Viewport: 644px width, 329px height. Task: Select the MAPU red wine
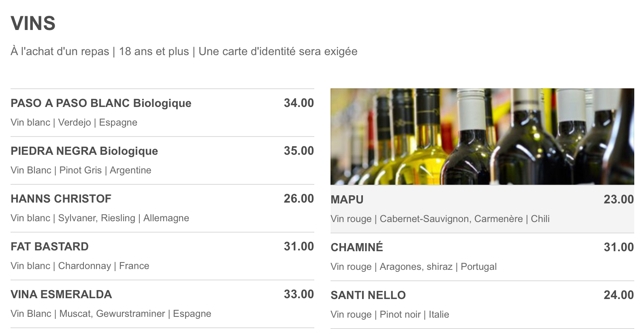pyautogui.click(x=482, y=209)
